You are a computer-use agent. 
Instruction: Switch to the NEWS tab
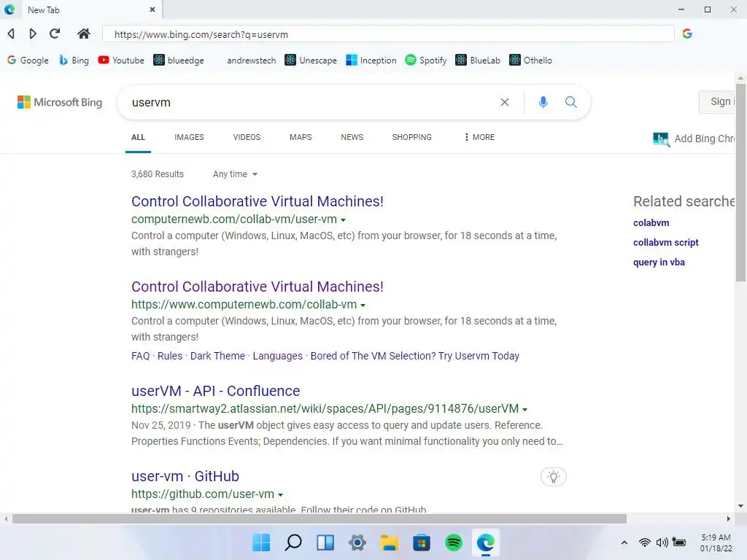(x=352, y=137)
